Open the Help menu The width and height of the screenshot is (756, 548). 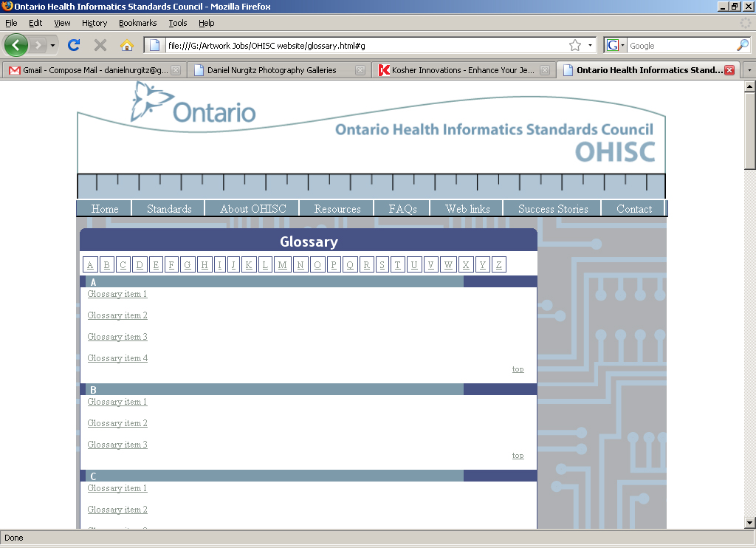[x=207, y=23]
